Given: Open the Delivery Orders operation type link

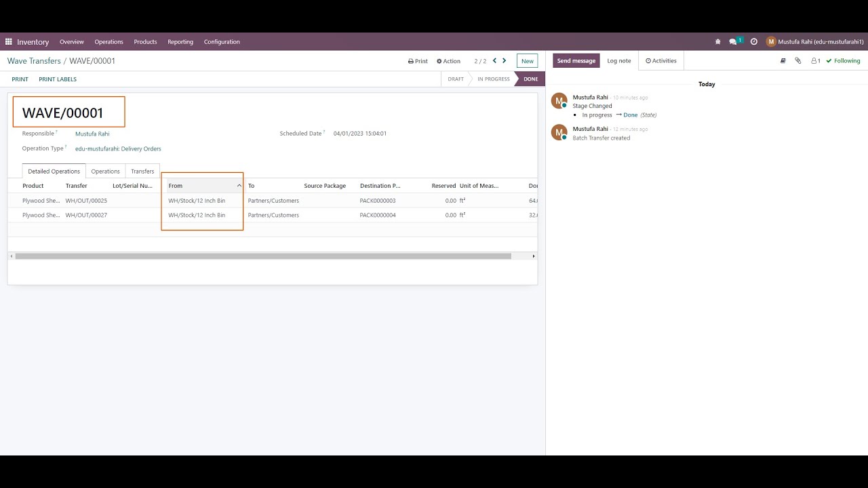Looking at the screenshot, I should coord(118,148).
